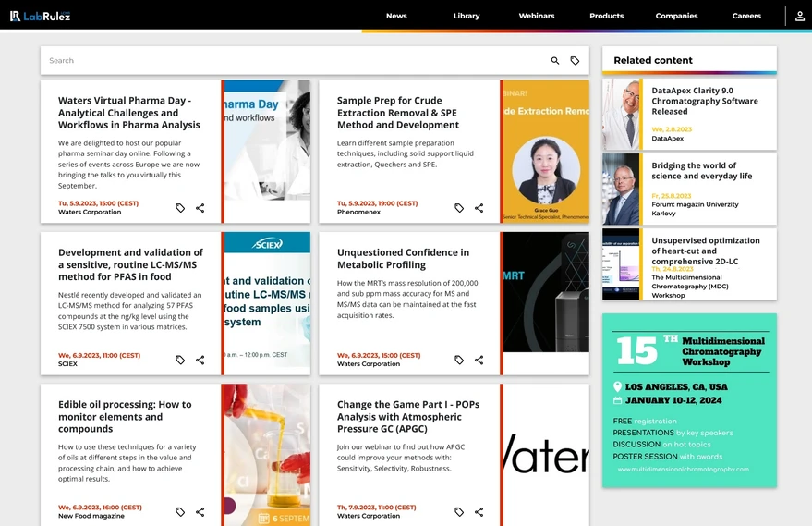
Task: Click the 2D-LC article slide thumbnail
Action: pos(621,264)
